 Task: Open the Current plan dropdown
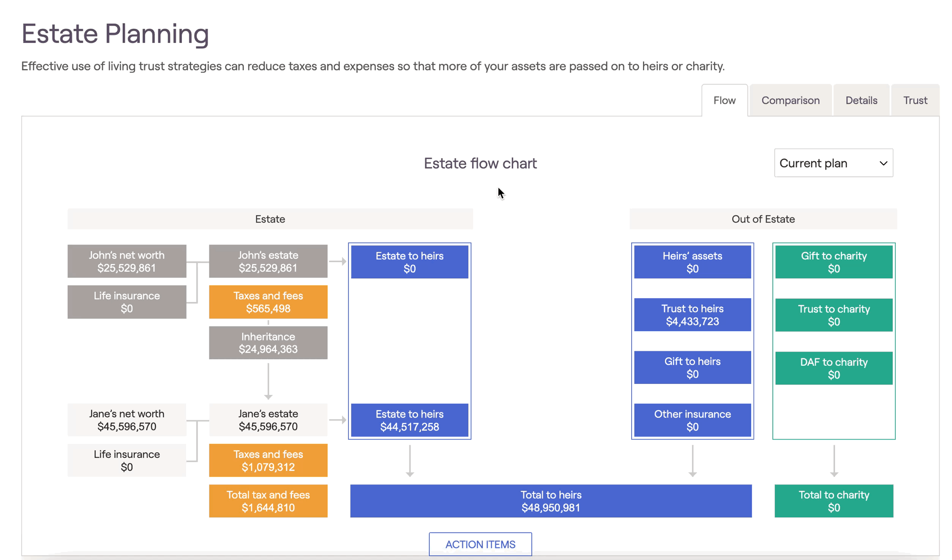[833, 163]
